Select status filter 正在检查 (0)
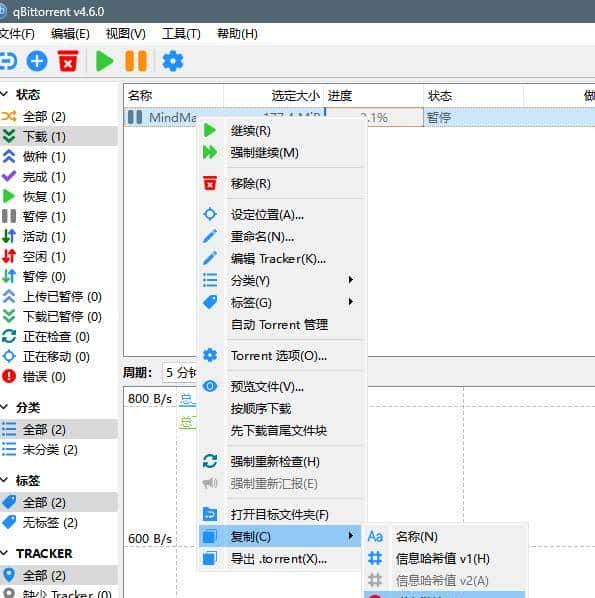595x598 pixels. click(x=59, y=336)
